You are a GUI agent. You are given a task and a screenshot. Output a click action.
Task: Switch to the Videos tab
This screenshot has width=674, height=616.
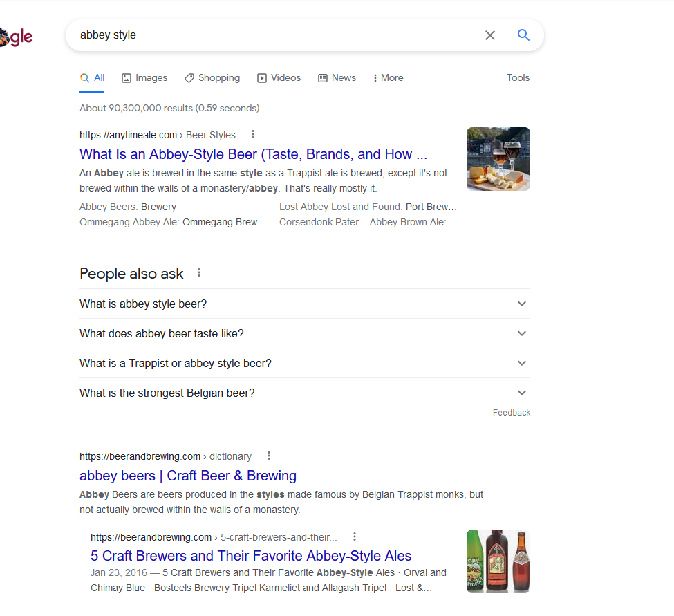(x=279, y=78)
